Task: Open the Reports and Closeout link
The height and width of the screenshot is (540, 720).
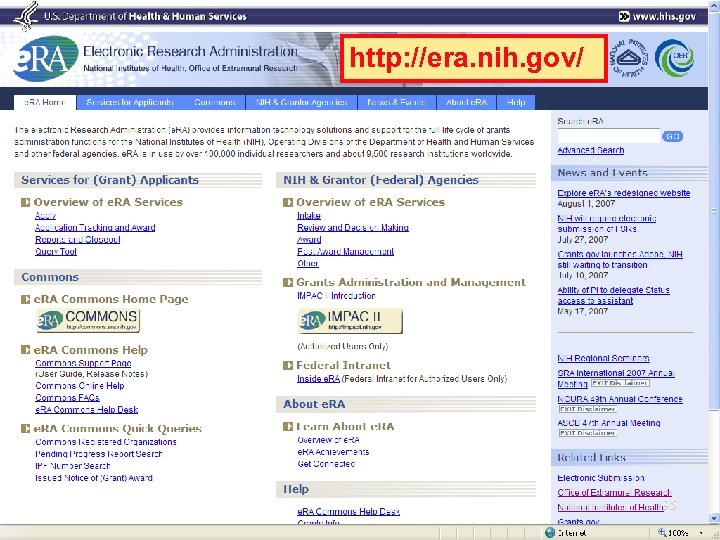Action: 78,240
